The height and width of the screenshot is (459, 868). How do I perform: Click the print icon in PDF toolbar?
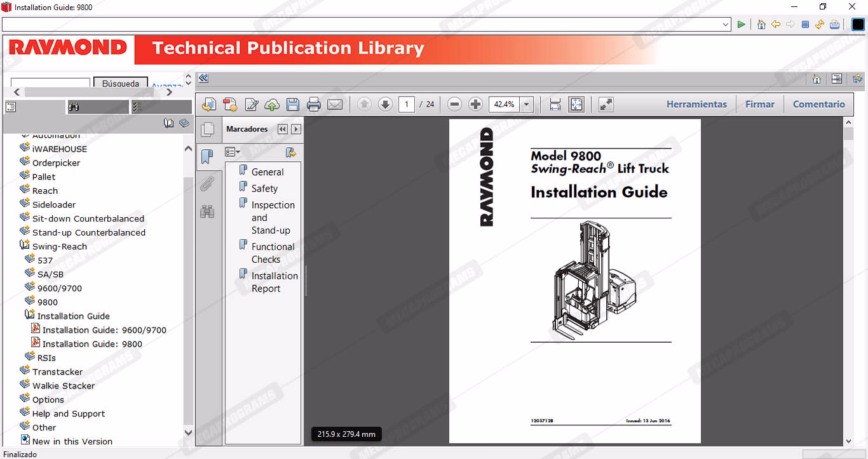[314, 105]
